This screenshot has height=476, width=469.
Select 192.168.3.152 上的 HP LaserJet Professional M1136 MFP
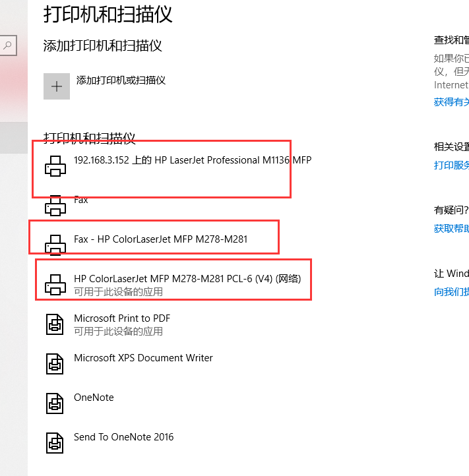tap(193, 160)
